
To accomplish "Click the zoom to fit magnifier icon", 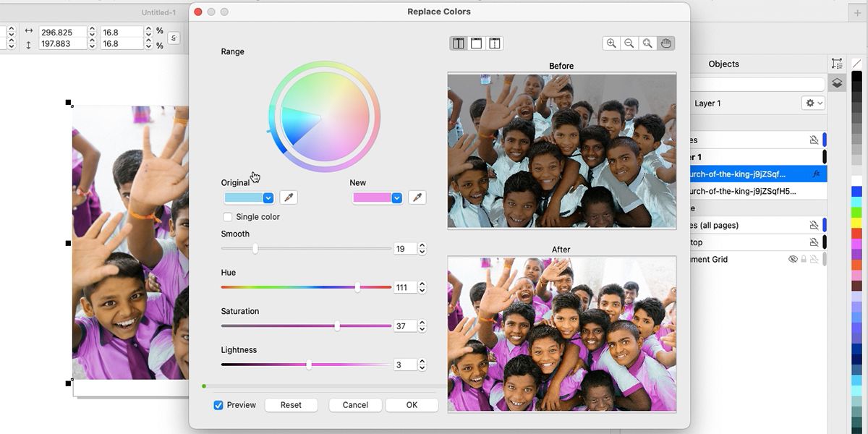I will 647,43.
